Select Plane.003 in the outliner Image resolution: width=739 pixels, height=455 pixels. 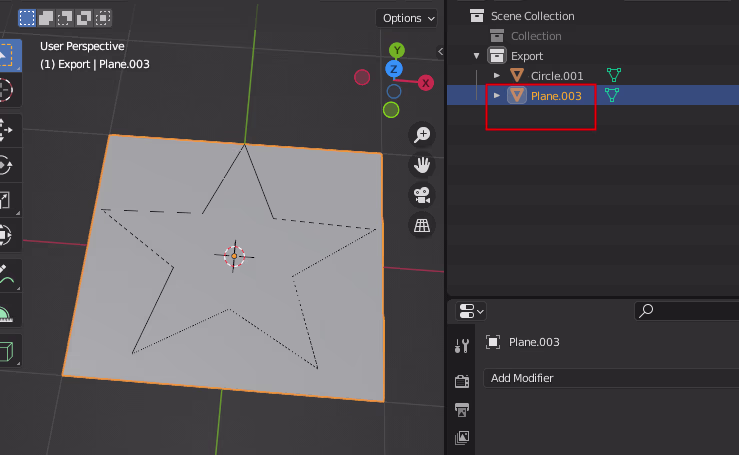[x=556, y=96]
